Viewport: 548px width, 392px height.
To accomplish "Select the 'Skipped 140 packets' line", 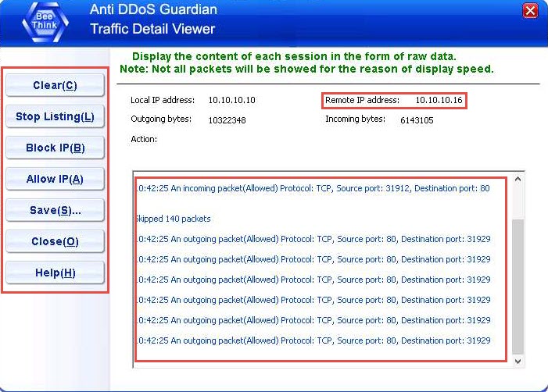I will [x=173, y=219].
